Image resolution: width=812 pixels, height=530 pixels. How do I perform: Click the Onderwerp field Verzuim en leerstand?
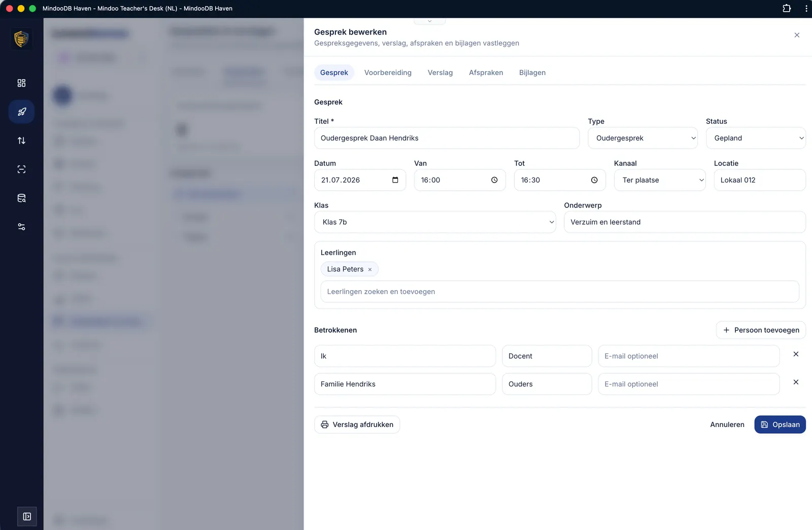click(685, 222)
